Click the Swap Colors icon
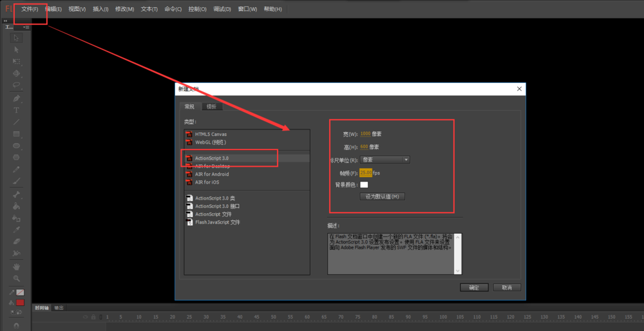644x331 pixels. click(x=19, y=312)
